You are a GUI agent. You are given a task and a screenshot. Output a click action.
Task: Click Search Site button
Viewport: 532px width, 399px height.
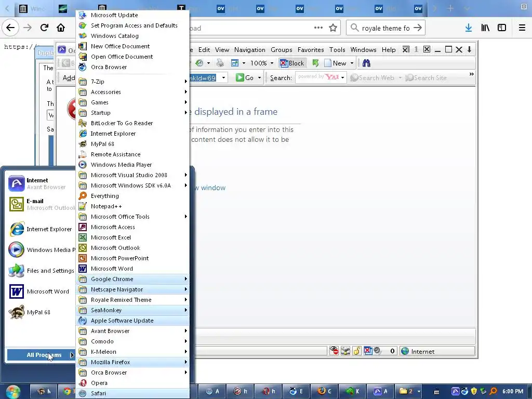pos(426,78)
